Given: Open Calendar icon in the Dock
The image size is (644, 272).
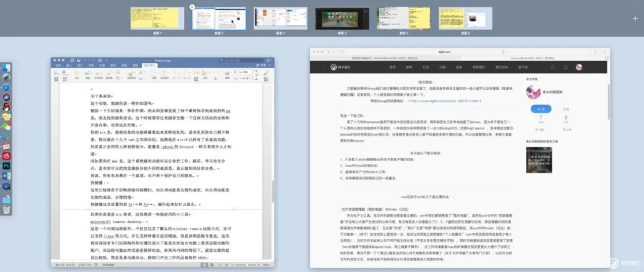Looking at the screenshot, I should pos(6,146).
